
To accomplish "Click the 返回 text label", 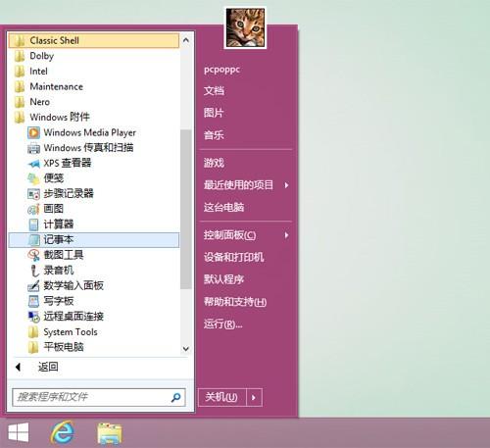I will tap(48, 368).
